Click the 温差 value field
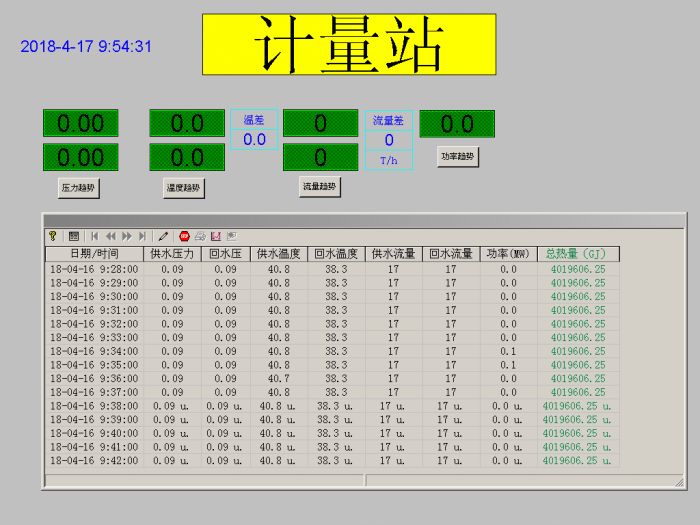The height and width of the screenshot is (525, 700). pos(255,140)
